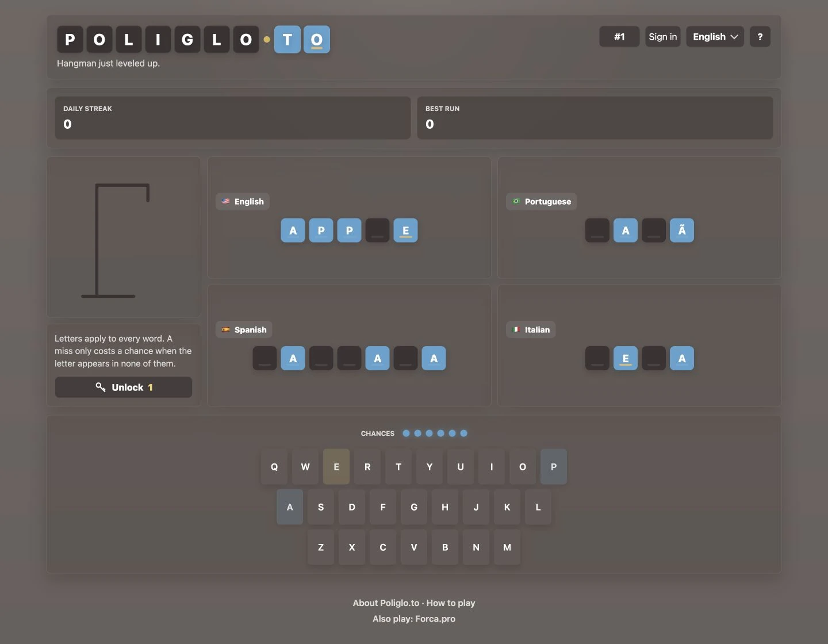Select the G key

(x=414, y=507)
